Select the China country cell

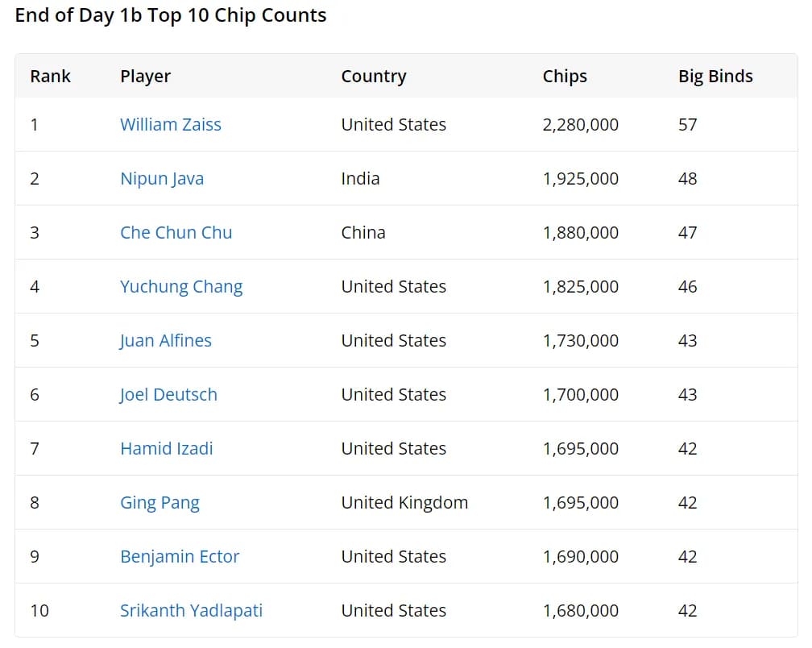(x=363, y=233)
